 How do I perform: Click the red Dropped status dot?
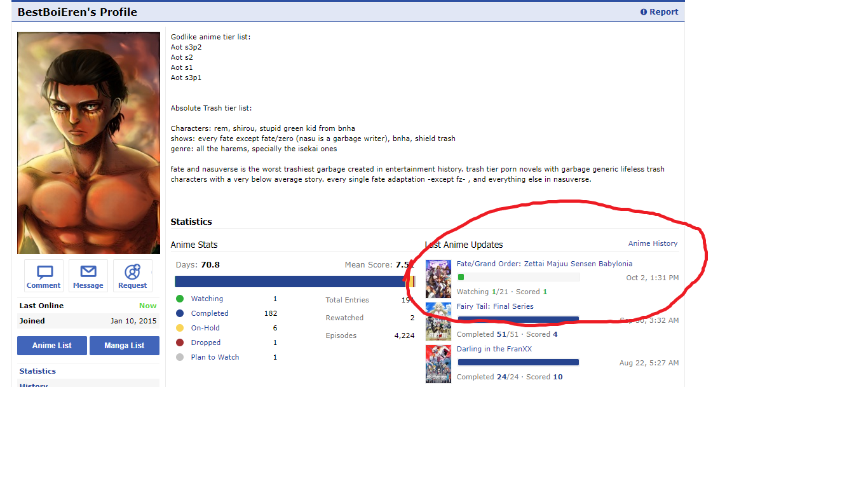pyautogui.click(x=180, y=342)
